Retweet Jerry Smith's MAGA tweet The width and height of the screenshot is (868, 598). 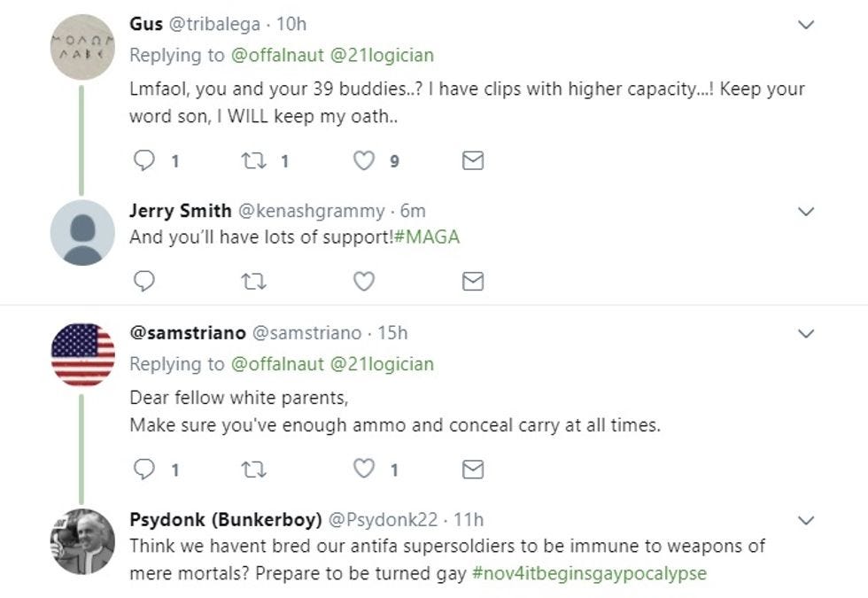253,282
